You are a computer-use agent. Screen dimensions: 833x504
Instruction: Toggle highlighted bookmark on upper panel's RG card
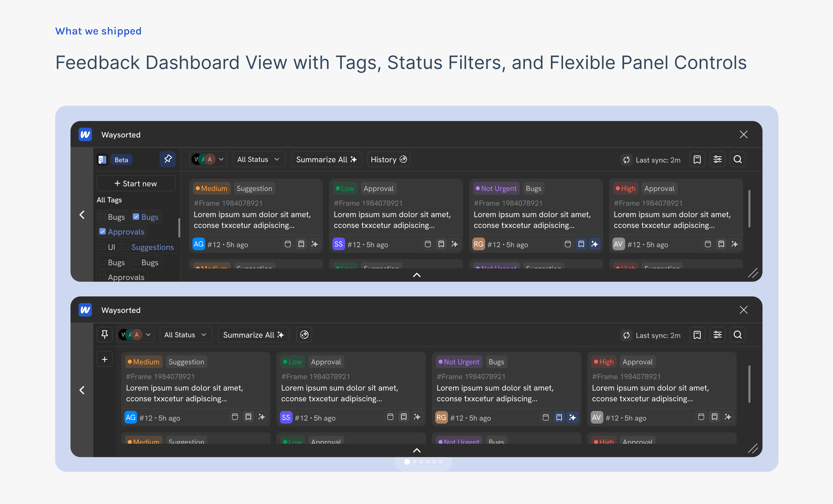click(581, 244)
